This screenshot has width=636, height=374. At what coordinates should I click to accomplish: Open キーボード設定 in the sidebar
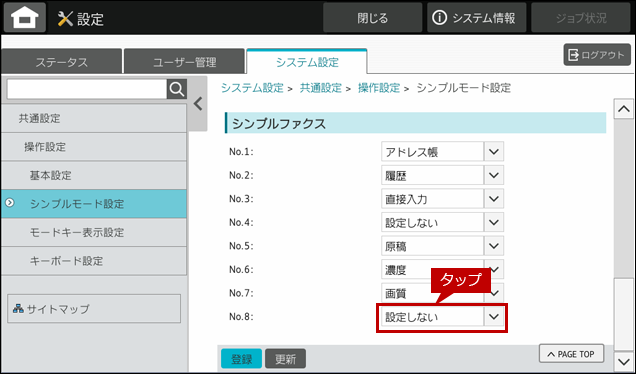[94, 261]
